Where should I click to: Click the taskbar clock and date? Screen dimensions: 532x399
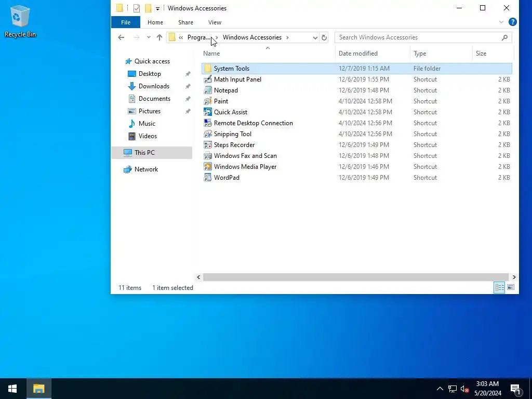[487, 389]
